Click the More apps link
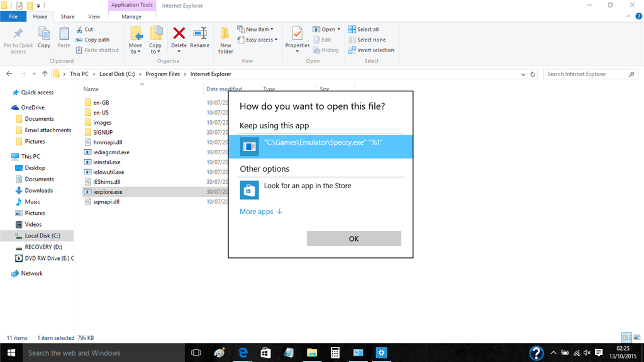 (x=261, y=212)
